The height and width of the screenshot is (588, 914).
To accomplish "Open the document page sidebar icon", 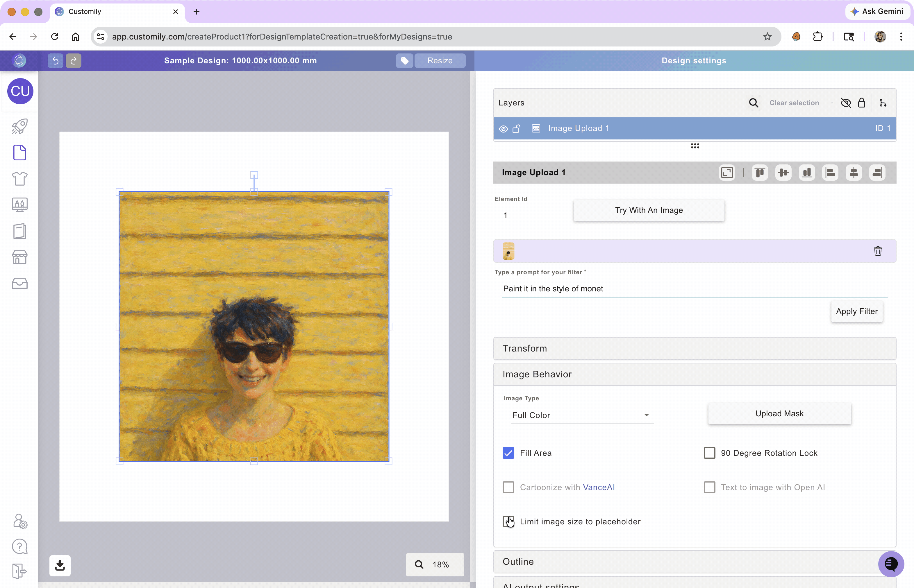I will click(x=19, y=153).
